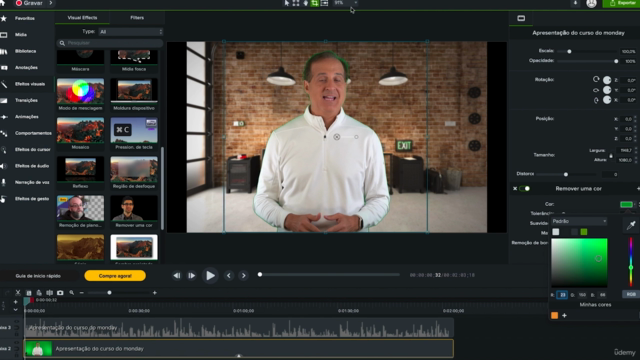Click the timeline zoom slider handle
Screen dimensions: 640x360
click(109, 293)
